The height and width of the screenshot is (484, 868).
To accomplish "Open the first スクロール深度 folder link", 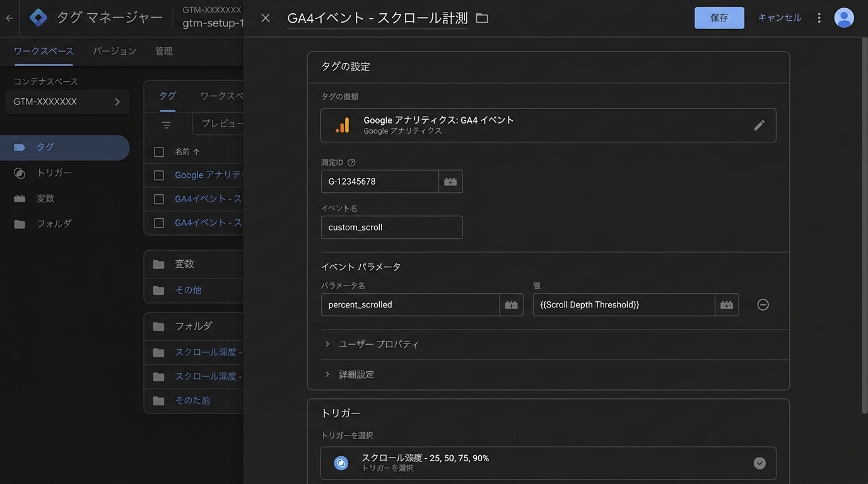I will (x=208, y=352).
